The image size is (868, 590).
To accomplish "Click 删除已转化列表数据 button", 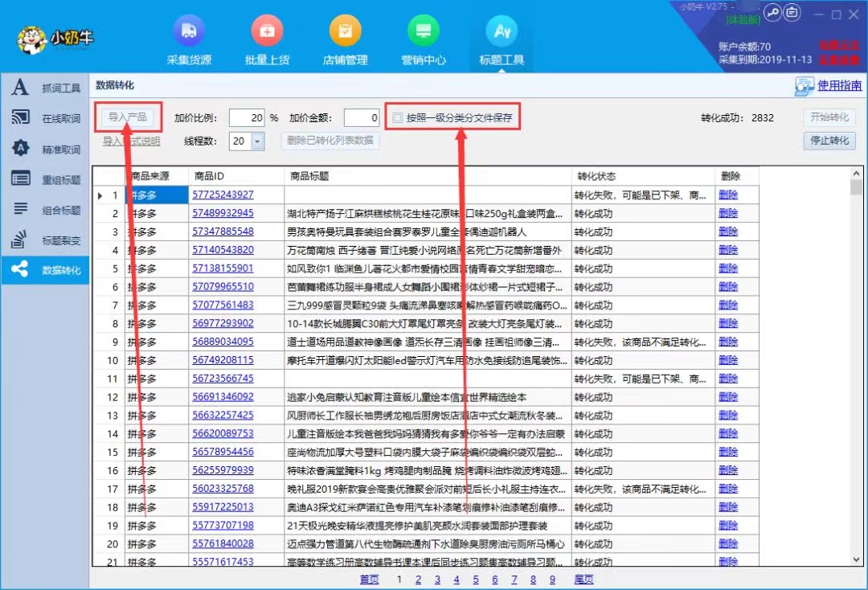I will [x=330, y=140].
